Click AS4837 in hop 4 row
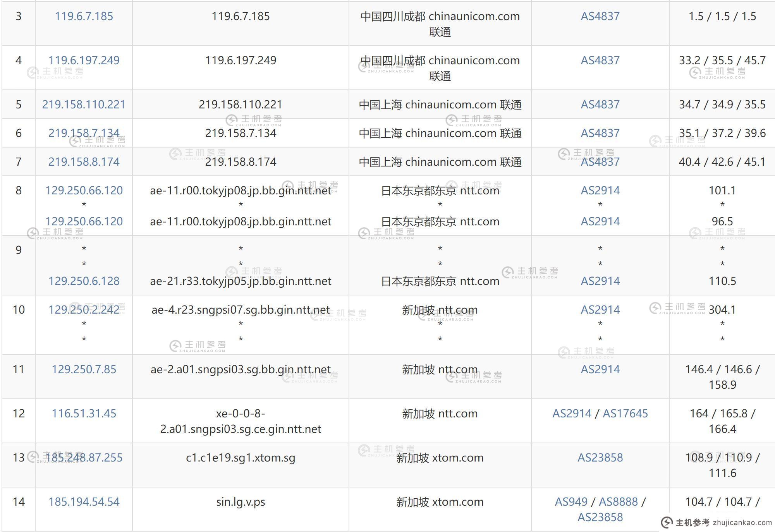The width and height of the screenshot is (775, 532). click(x=600, y=60)
